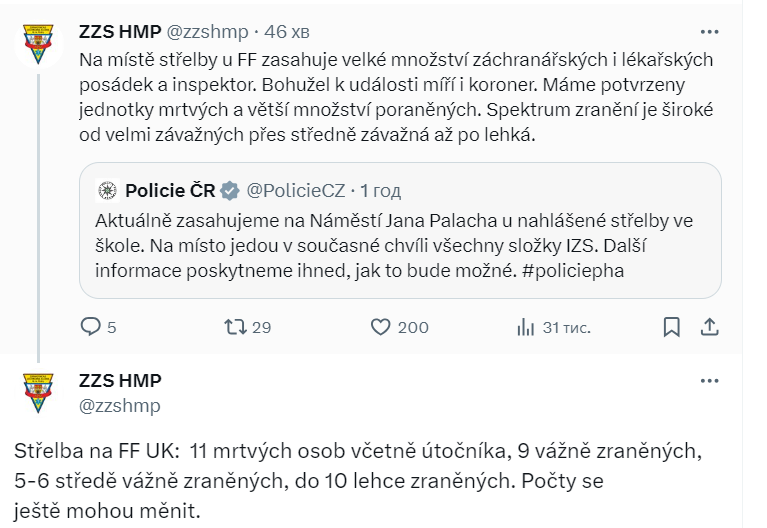Open more options on the bottom tweet

pos(709,381)
